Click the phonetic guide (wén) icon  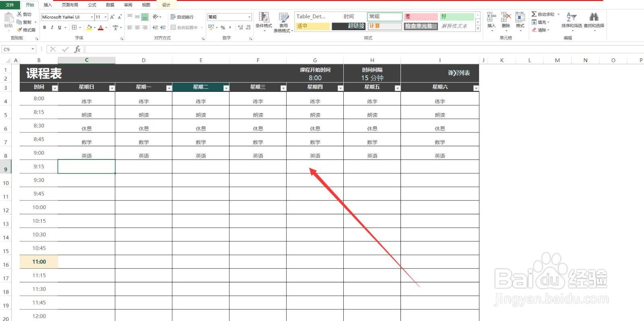click(116, 27)
